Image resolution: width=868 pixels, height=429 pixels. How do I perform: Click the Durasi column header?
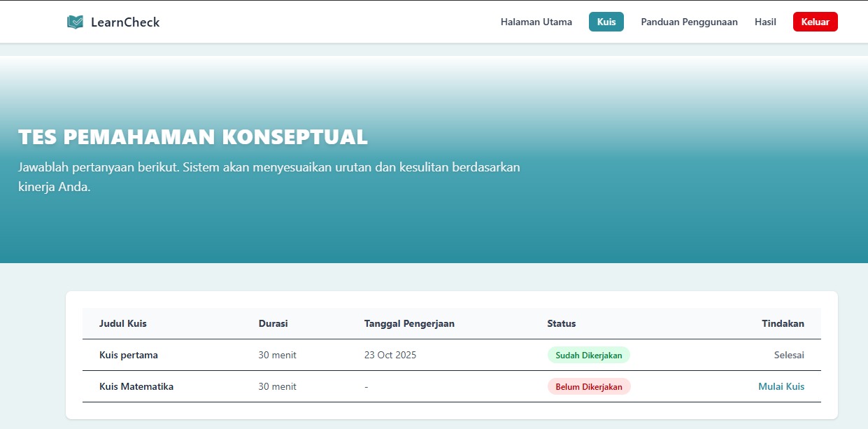coord(273,323)
